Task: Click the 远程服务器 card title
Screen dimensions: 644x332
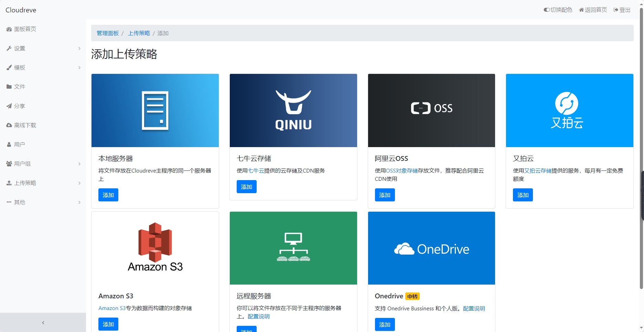Action: 254,296
